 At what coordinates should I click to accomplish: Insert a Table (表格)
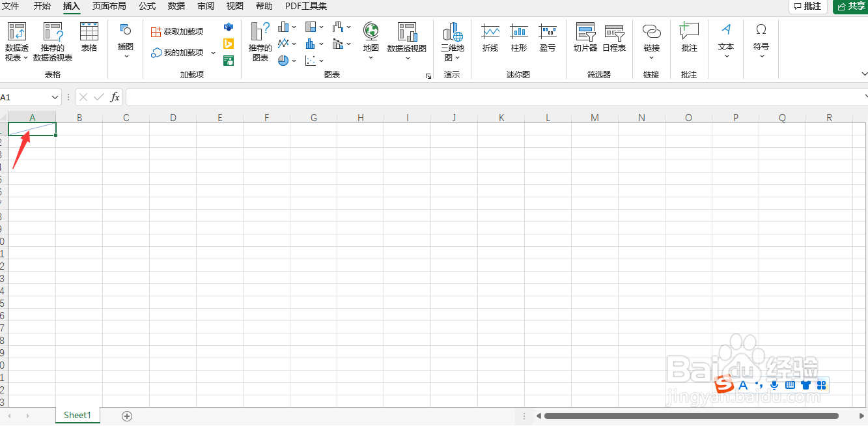[x=89, y=38]
